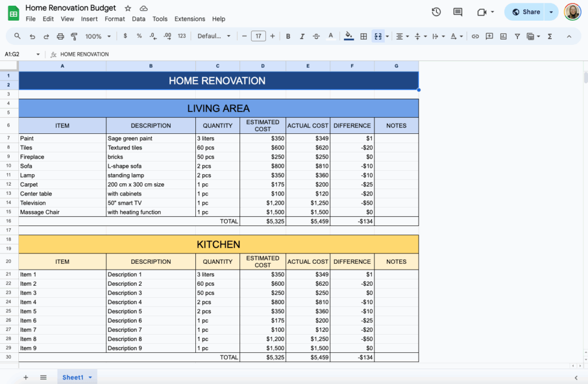Screen dimensions: 588x384
Task: Create a filter
Action: [517, 36]
